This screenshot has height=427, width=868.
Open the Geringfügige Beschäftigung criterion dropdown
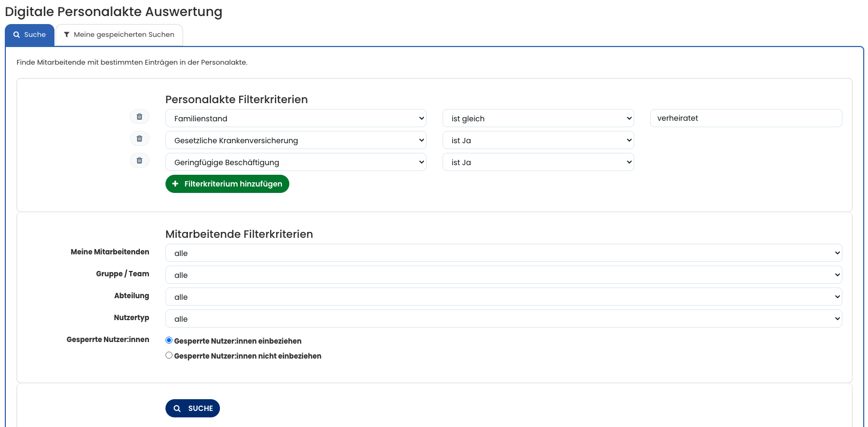tap(296, 162)
